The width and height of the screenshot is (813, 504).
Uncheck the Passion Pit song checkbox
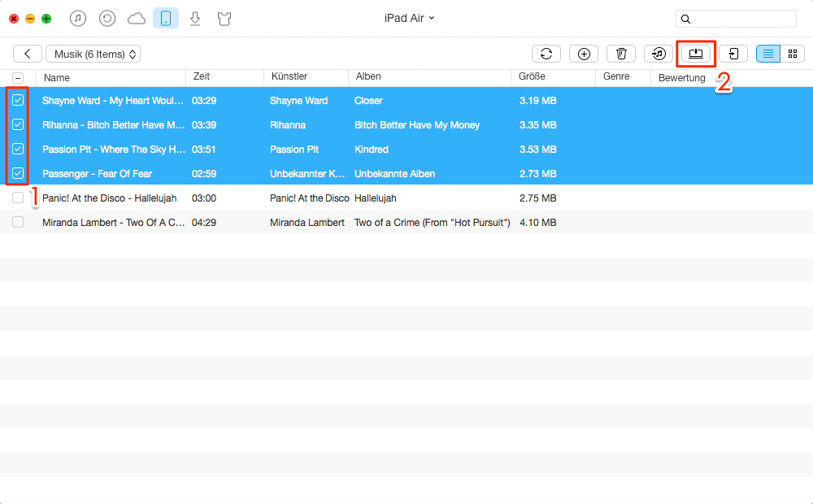18,149
